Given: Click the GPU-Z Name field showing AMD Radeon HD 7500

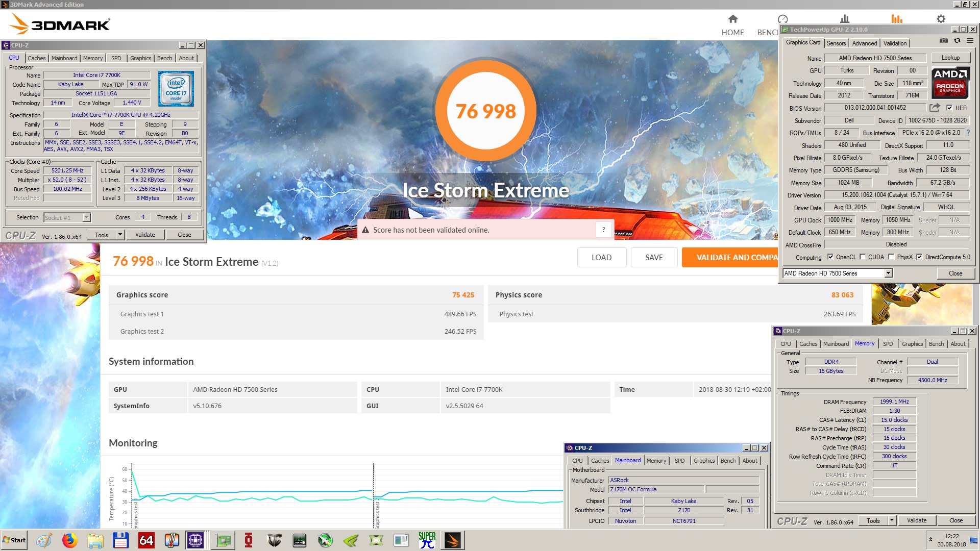Looking at the screenshot, I should coord(875,58).
